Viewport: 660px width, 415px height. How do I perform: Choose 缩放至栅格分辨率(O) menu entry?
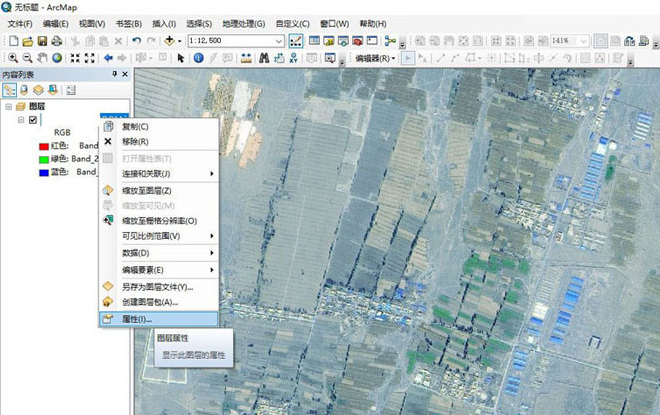click(x=159, y=221)
